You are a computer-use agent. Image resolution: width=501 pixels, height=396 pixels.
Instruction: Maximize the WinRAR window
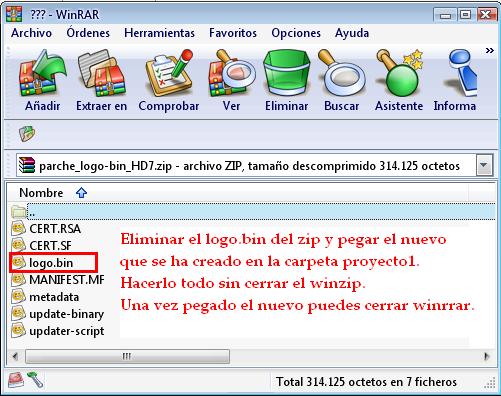(465, 15)
